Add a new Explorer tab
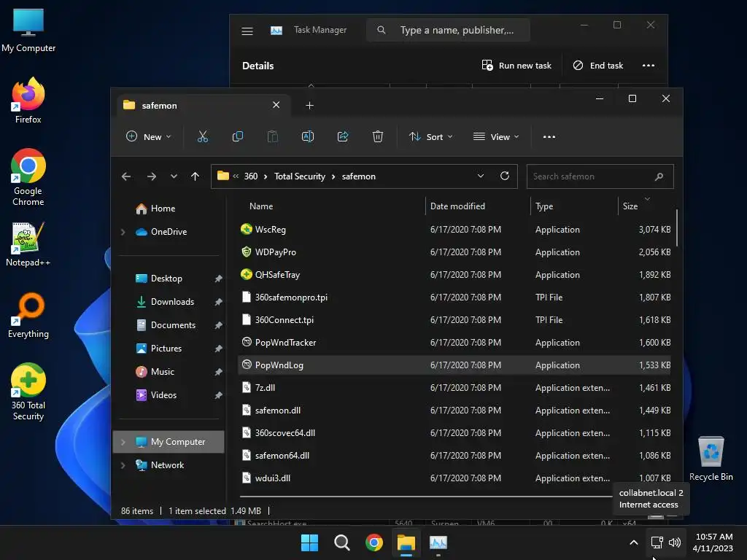This screenshot has height=560, width=747. 309,105
